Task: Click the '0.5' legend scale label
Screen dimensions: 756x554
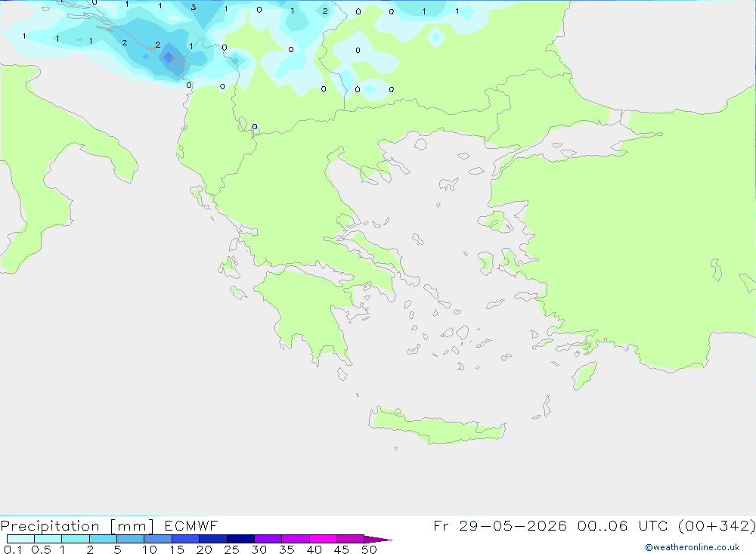Action: [x=41, y=549]
